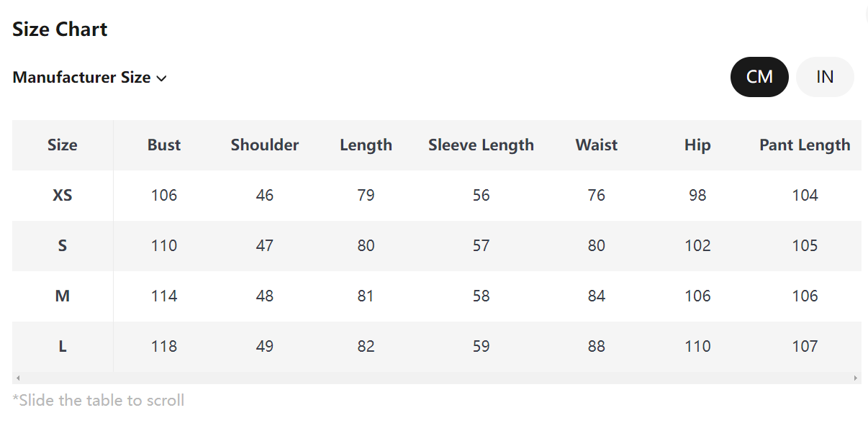Click the Length column header
The image size is (868, 423).
(366, 145)
